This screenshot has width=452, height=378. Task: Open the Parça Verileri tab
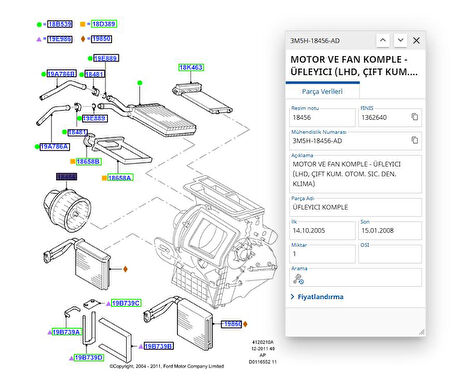[322, 91]
